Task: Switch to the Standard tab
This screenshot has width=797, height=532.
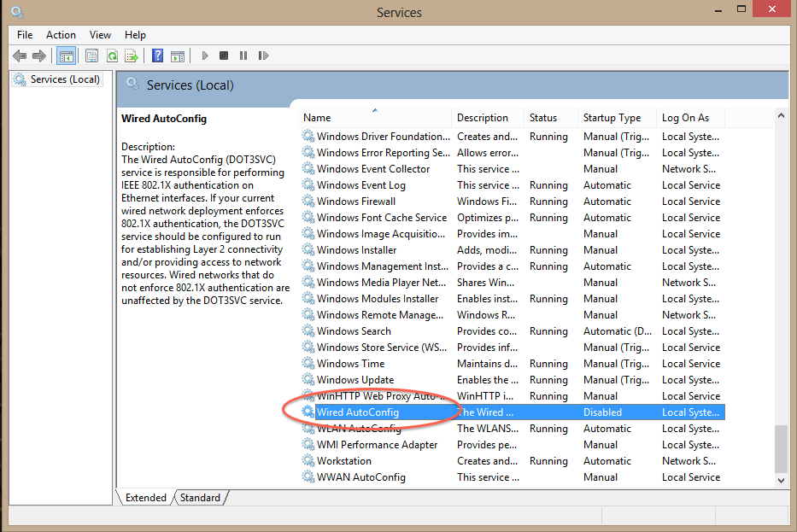Action: pyautogui.click(x=200, y=498)
